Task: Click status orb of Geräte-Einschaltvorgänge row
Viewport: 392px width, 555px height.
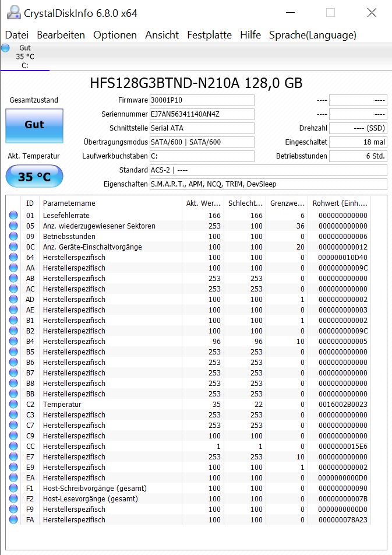Action: click(x=13, y=247)
